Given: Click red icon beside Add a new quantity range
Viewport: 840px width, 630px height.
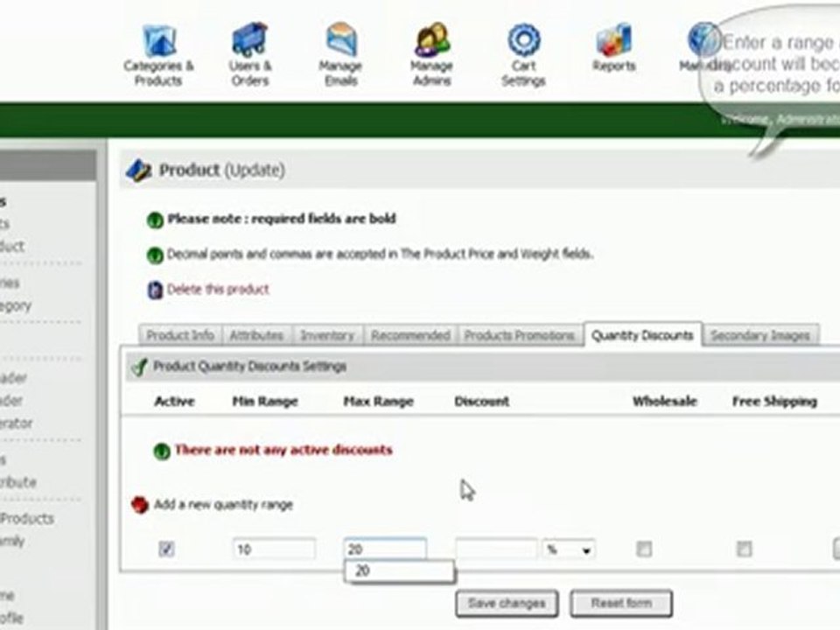Looking at the screenshot, I should [x=139, y=505].
